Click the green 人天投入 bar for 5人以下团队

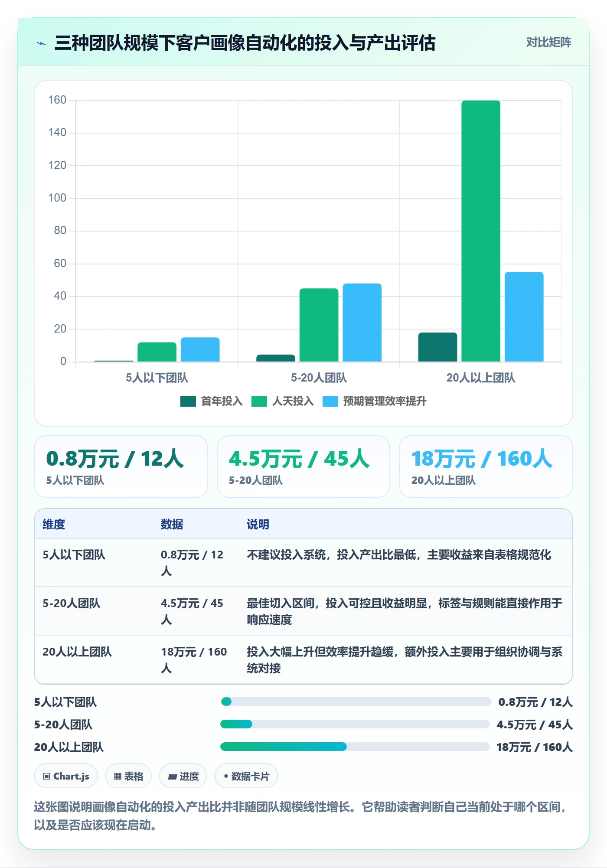(x=157, y=352)
